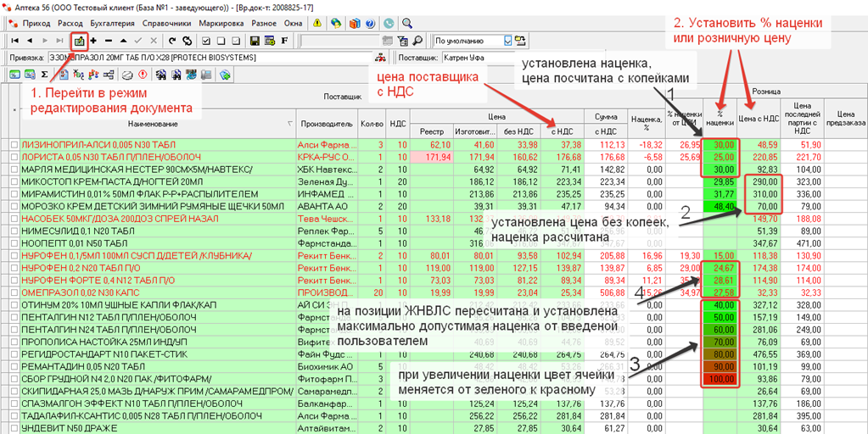Click без НДС column header

pyautogui.click(x=519, y=131)
